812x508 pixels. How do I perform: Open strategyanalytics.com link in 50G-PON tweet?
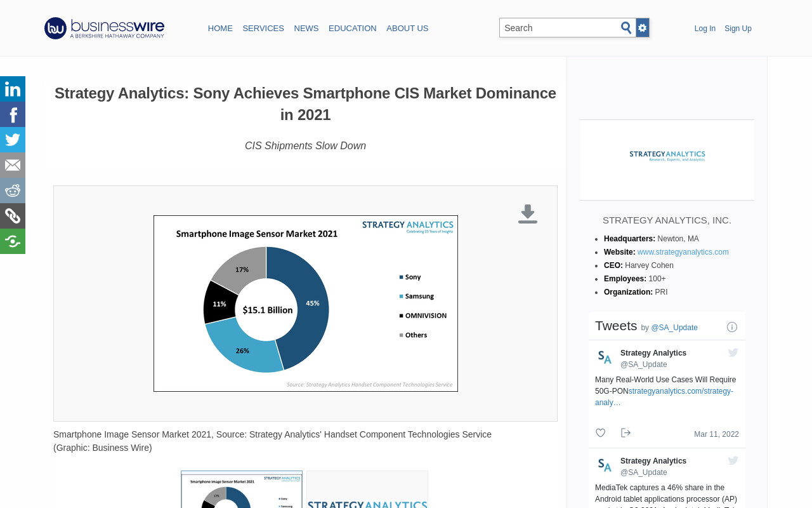(664, 397)
